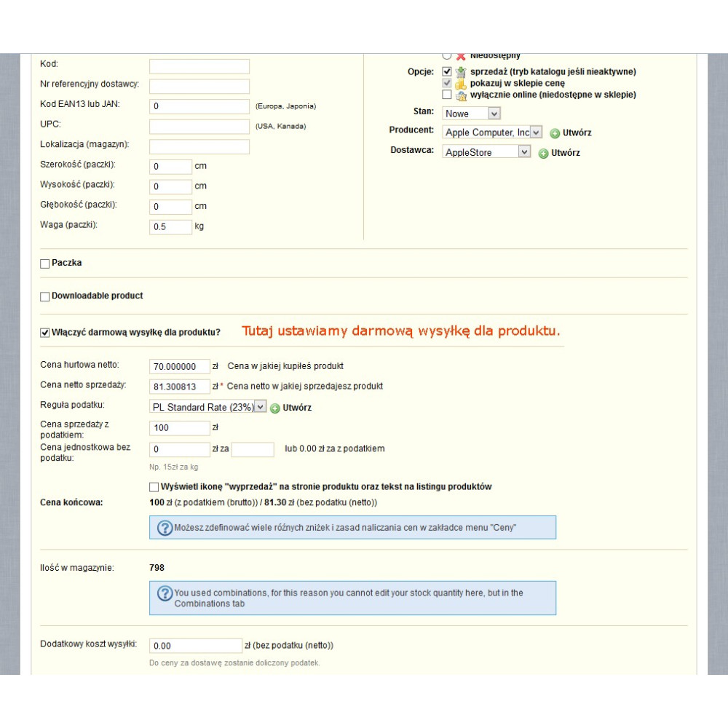The image size is (728, 728).
Task: Open the Stan dropdown showing Nowe
Action: pos(471,114)
